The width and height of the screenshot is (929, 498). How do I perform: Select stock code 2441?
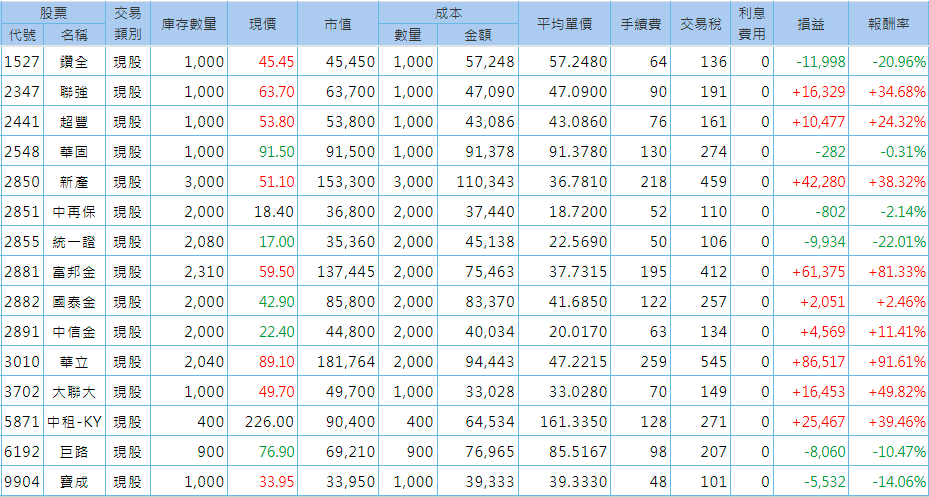22,122
